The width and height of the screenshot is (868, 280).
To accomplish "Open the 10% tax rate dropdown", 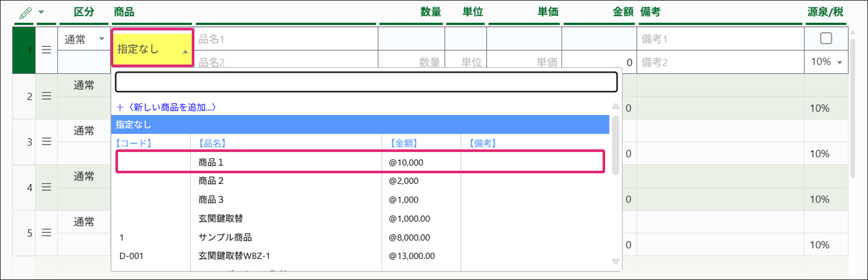I will click(826, 62).
